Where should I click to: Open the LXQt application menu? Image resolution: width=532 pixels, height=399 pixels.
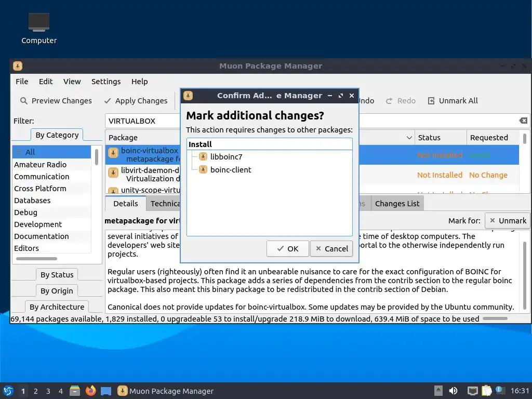coord(8,391)
